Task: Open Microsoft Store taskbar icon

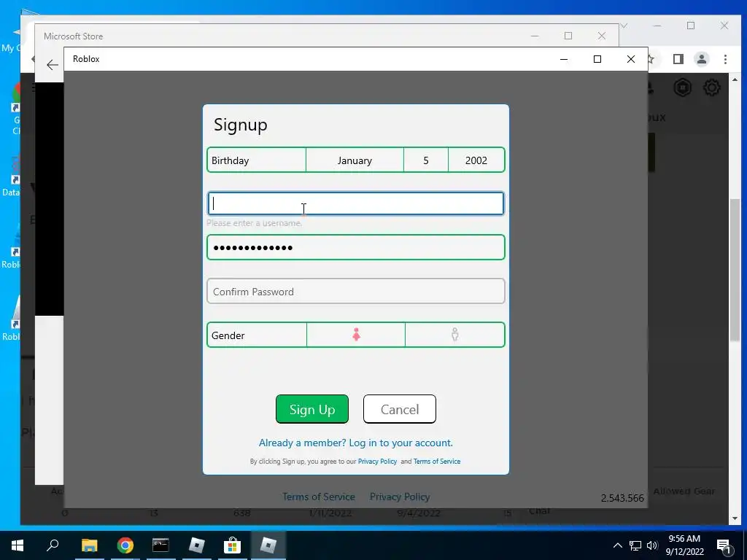Action: [232, 545]
